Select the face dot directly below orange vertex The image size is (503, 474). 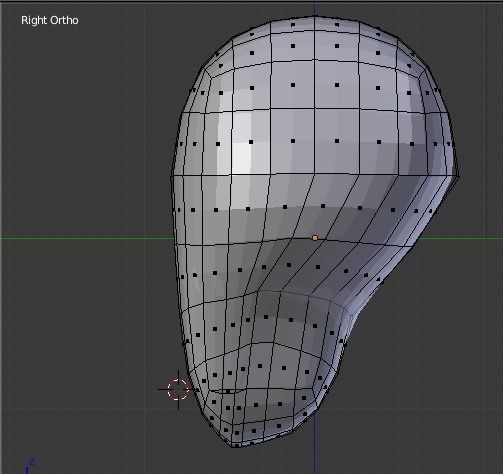[x=318, y=267]
